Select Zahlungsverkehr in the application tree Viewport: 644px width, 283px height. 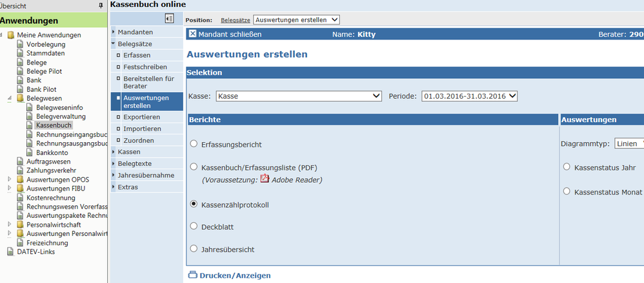[52, 171]
